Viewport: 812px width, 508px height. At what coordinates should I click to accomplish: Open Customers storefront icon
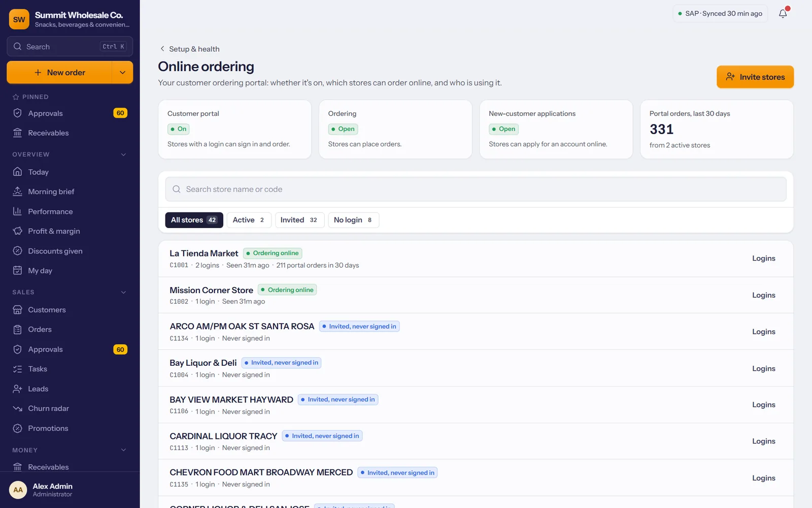(x=17, y=310)
